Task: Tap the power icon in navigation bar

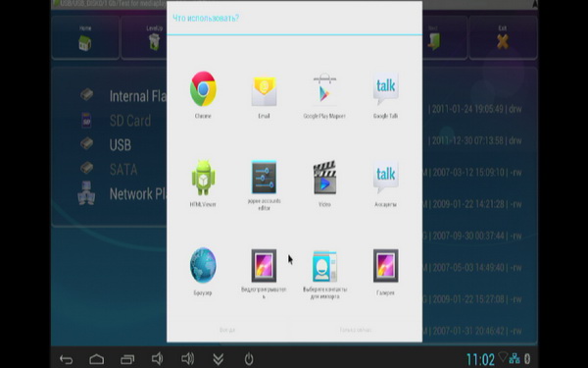Action: pos(249,359)
